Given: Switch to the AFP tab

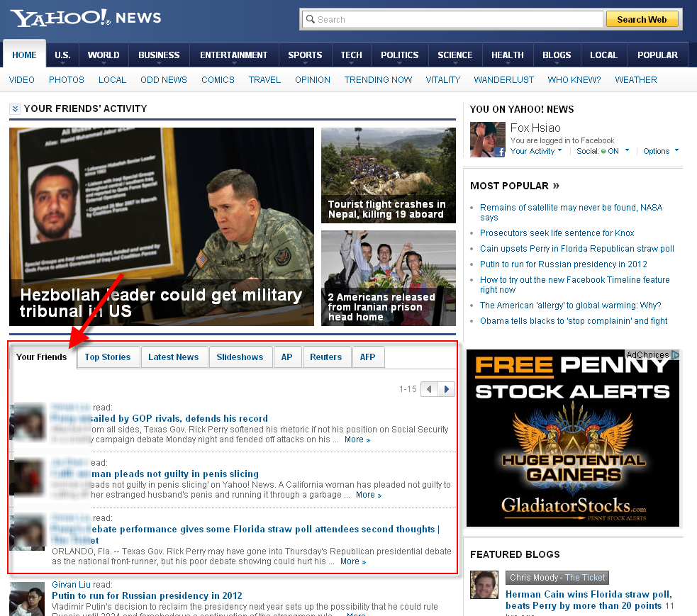Looking at the screenshot, I should click(x=367, y=357).
